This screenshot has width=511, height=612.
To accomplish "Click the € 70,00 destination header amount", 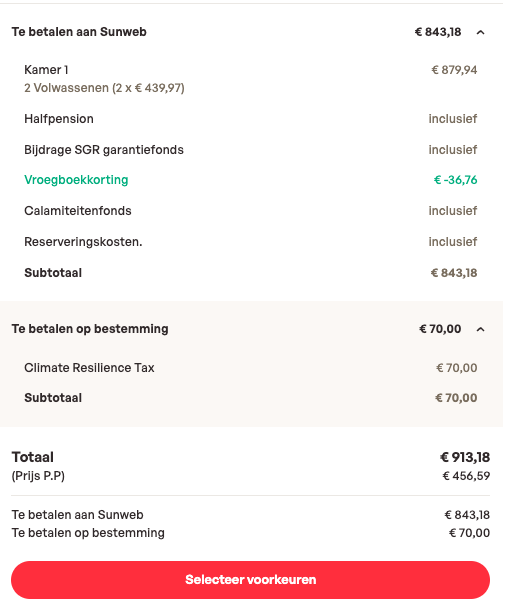I will coord(440,329).
